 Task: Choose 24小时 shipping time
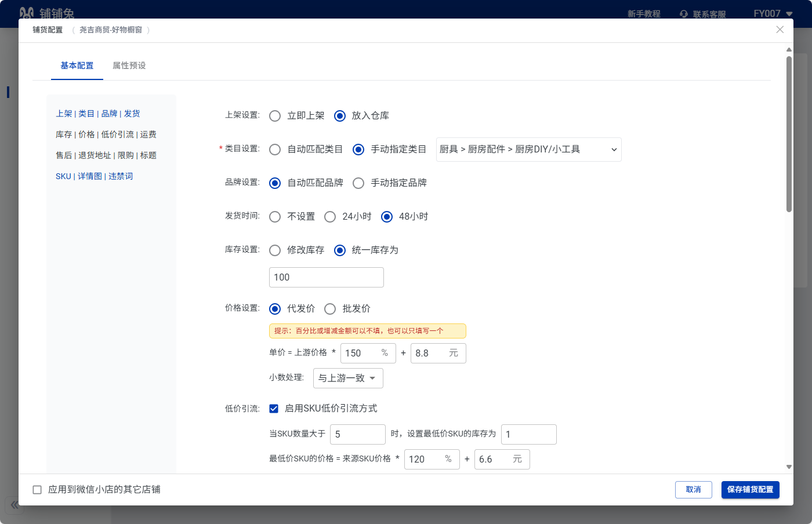(330, 217)
